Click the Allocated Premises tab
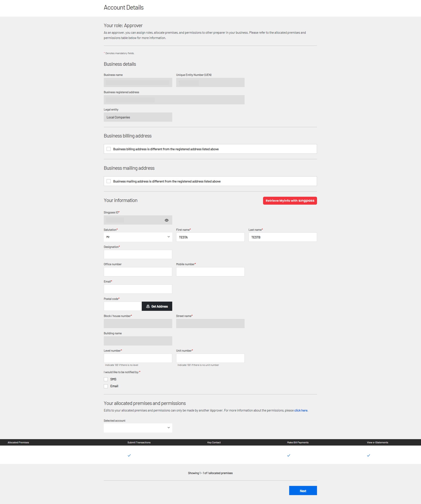This screenshot has height=504, width=421. 18,442
